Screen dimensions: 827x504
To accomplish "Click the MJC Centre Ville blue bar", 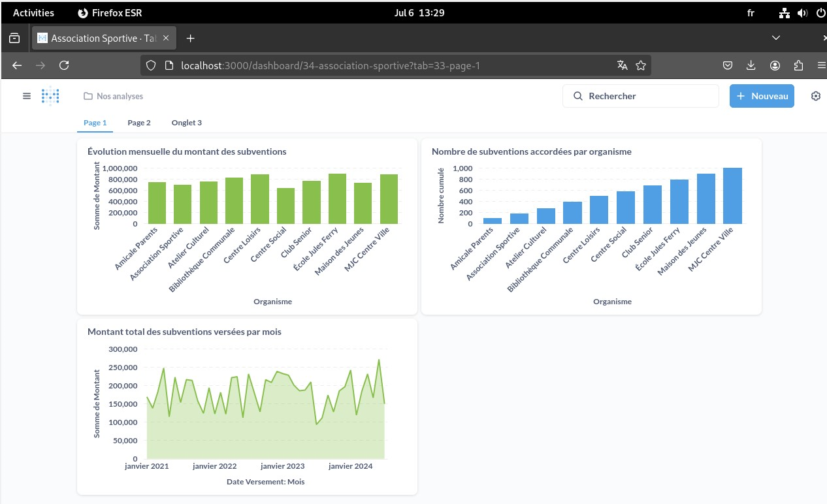I will (732, 196).
